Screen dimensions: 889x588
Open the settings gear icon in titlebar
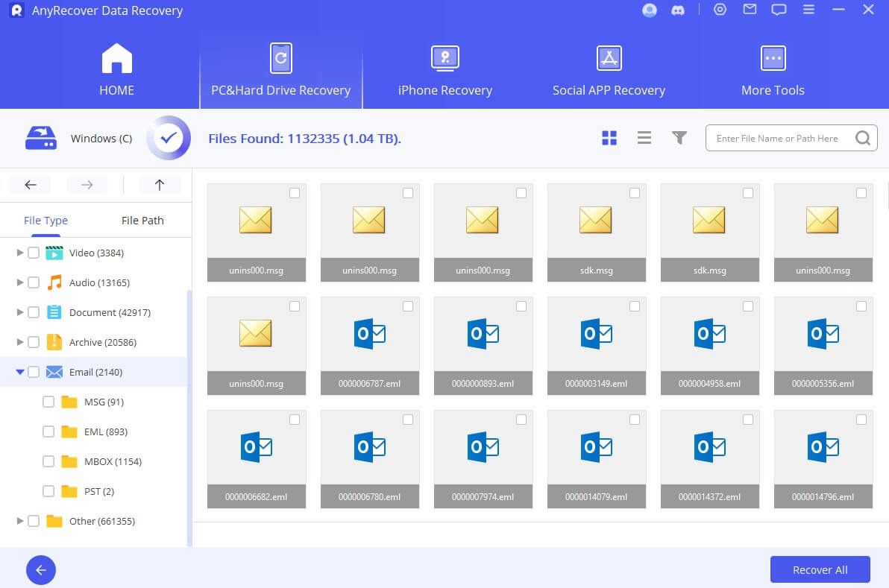(720, 10)
